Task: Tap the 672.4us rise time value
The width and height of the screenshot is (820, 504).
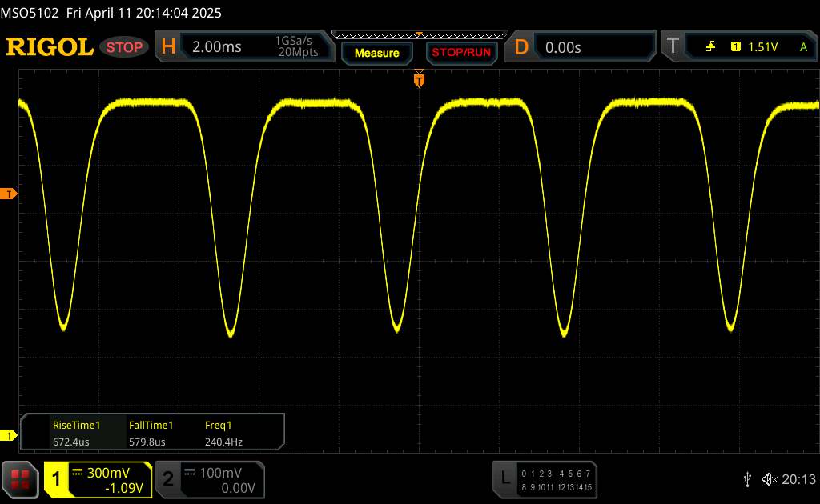Action: pos(71,442)
